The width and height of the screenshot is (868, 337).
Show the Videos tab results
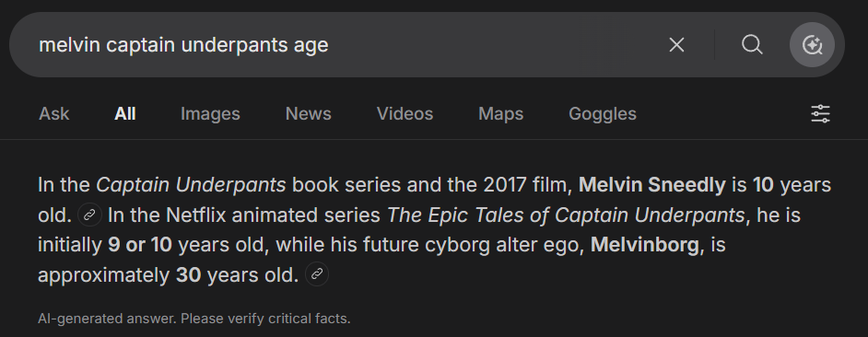pyautogui.click(x=405, y=114)
